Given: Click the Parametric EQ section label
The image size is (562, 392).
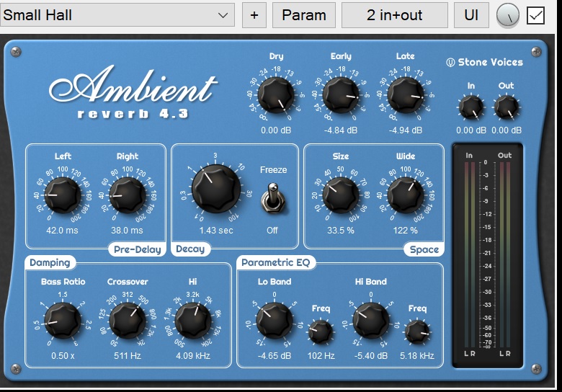Looking at the screenshot, I should [x=275, y=262].
